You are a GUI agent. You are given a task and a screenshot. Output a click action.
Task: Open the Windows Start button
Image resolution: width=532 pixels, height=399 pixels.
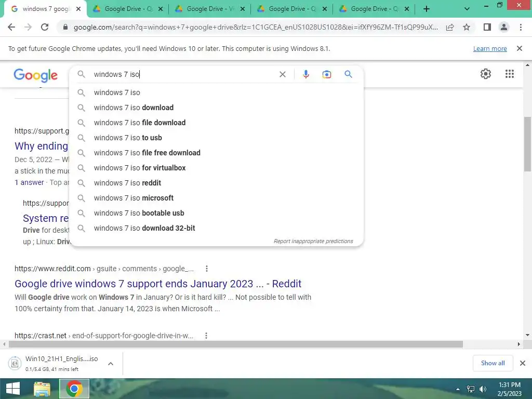13,389
